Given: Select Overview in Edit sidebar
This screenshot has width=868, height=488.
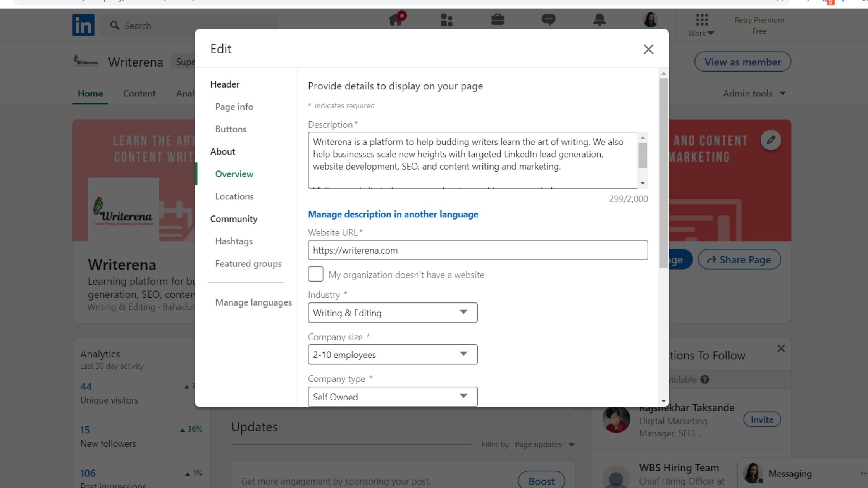Looking at the screenshot, I should pyautogui.click(x=234, y=174).
